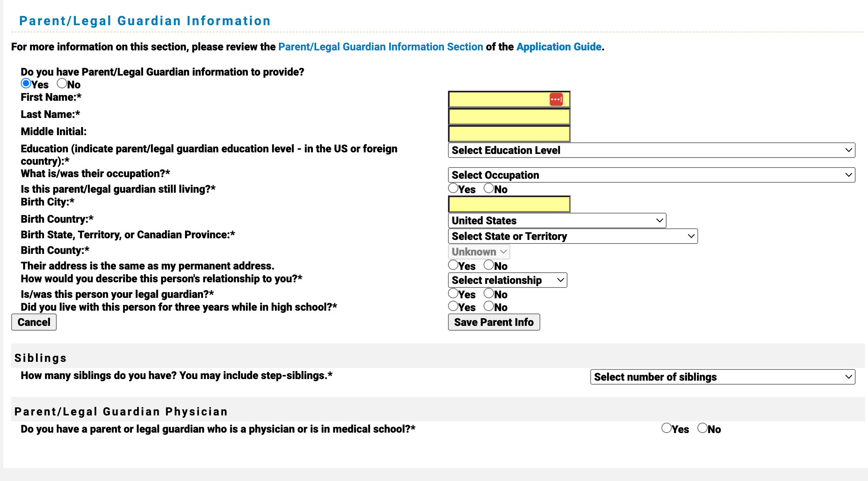Click the Save Parent Info button
This screenshot has height=481, width=868.
[x=494, y=322]
